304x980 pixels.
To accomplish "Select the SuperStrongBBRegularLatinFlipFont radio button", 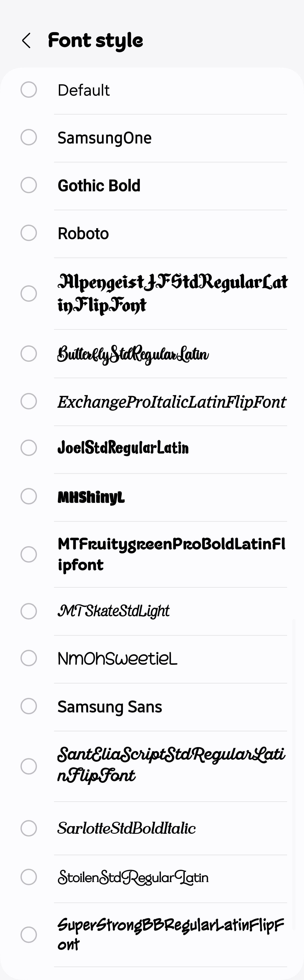I will pyautogui.click(x=28, y=935).
